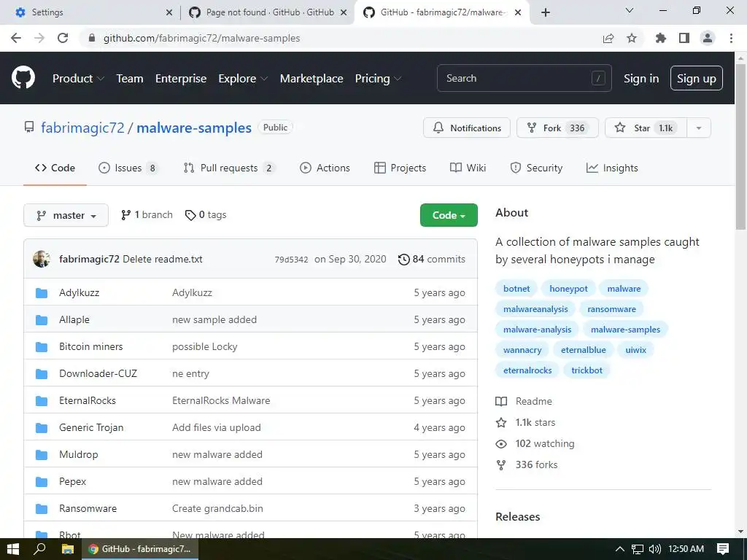The height and width of the screenshot is (560, 747).
Task: Click the wannacry topic tag
Action: click(522, 350)
